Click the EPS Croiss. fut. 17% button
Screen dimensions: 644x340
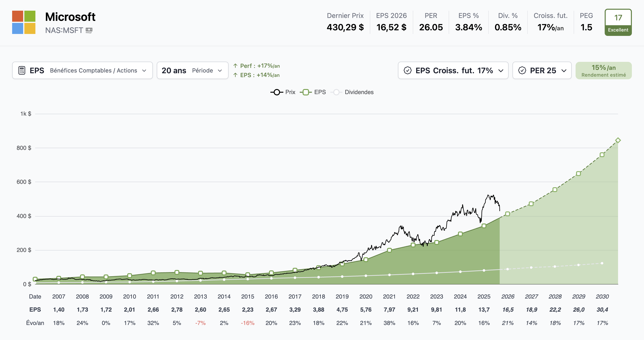click(x=453, y=70)
